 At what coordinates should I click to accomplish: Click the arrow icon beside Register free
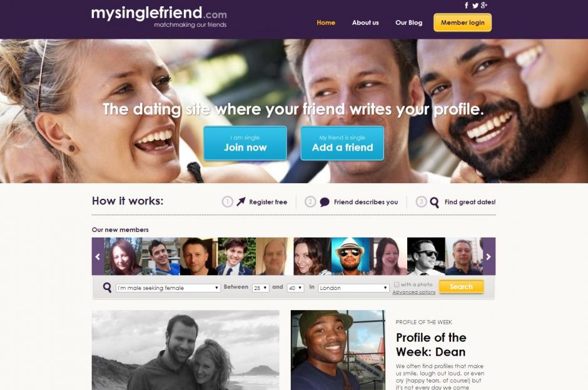pyautogui.click(x=241, y=201)
